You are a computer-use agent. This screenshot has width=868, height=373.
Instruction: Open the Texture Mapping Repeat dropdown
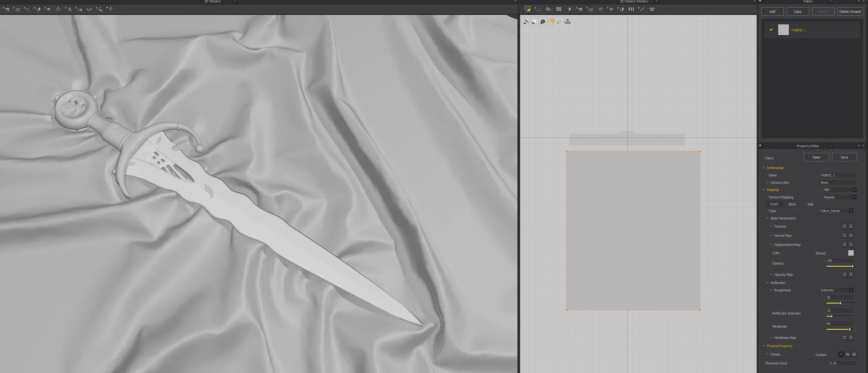click(x=839, y=197)
